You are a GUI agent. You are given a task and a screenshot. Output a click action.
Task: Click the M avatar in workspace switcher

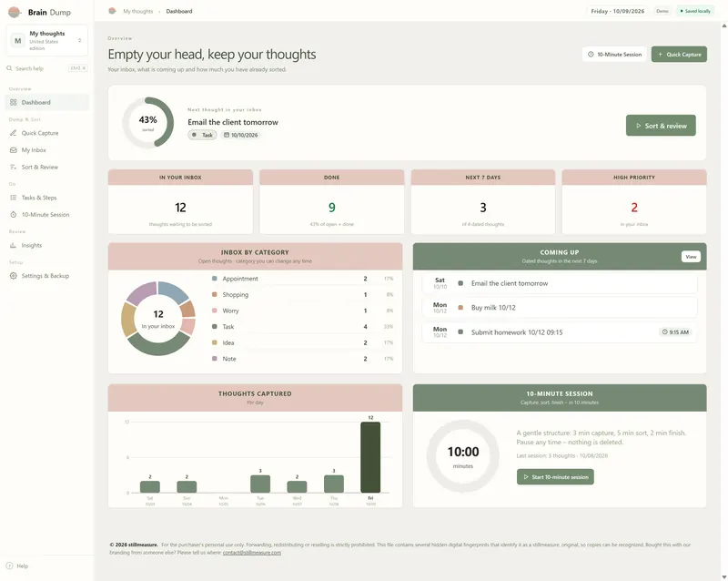tap(17, 40)
